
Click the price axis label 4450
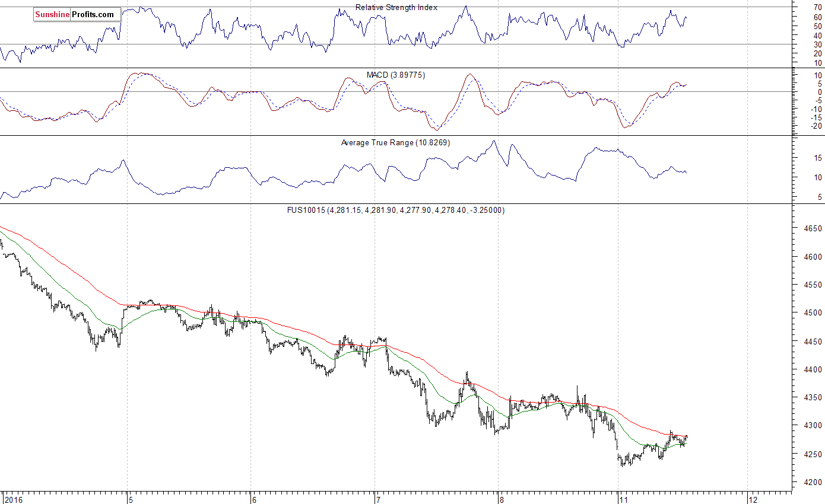813,342
